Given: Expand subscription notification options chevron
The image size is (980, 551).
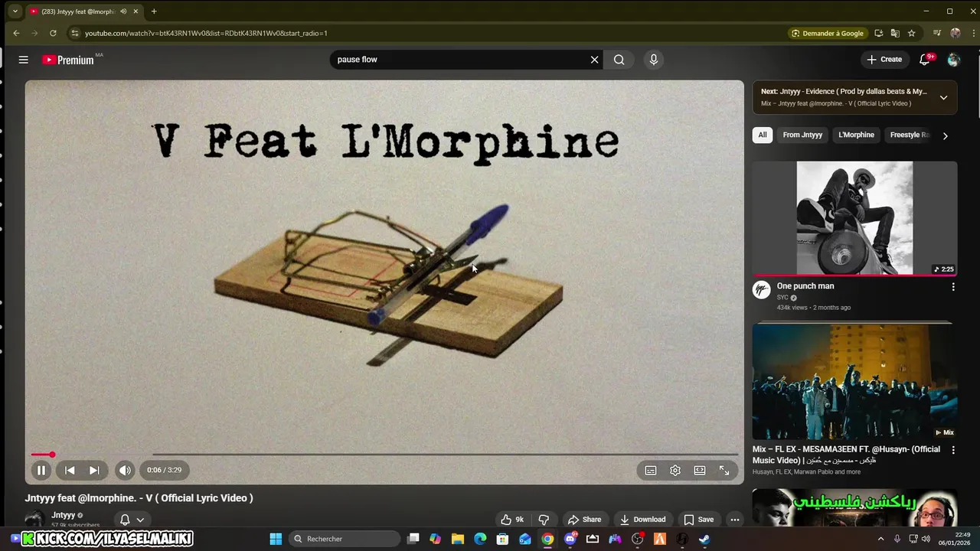Looking at the screenshot, I should pyautogui.click(x=140, y=520).
